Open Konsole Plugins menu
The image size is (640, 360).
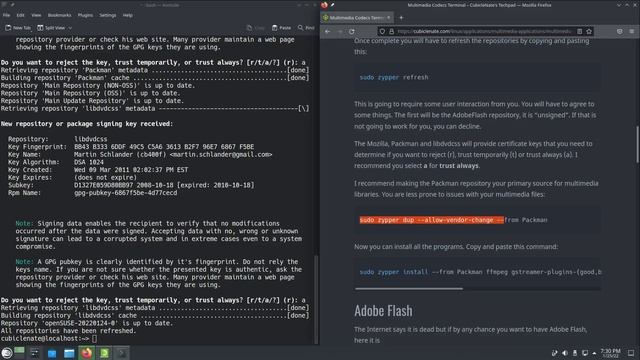click(85, 15)
